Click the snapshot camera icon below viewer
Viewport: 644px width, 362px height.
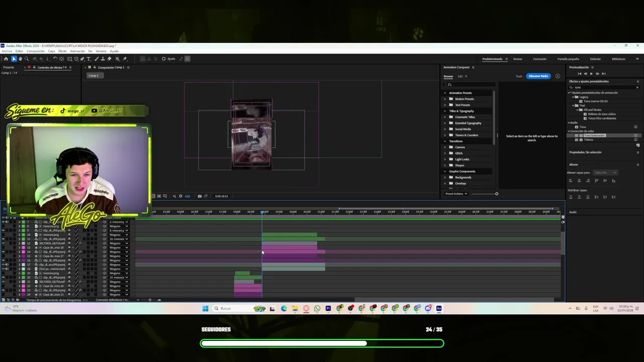pyautogui.click(x=200, y=196)
